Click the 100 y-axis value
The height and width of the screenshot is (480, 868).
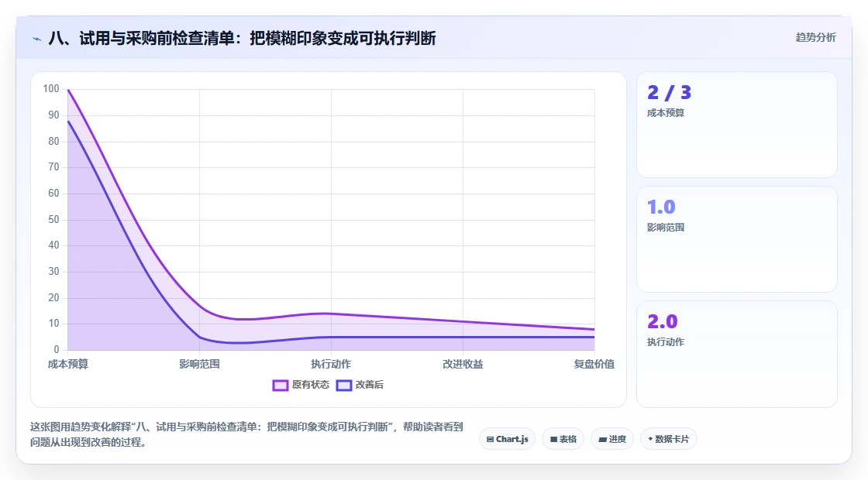click(51, 89)
